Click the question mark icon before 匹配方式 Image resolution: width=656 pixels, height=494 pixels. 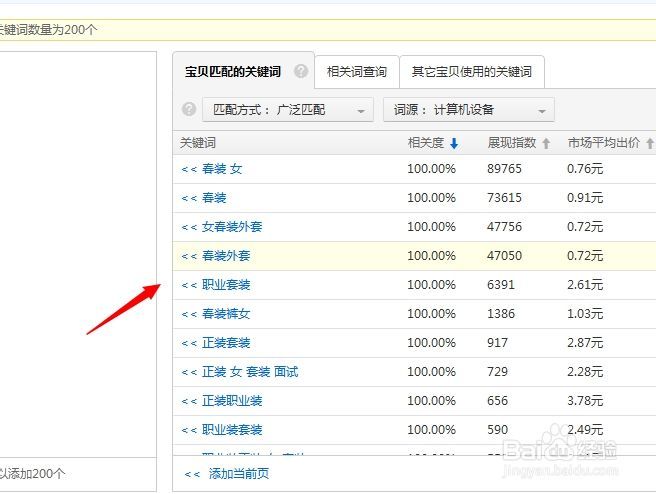(x=189, y=109)
